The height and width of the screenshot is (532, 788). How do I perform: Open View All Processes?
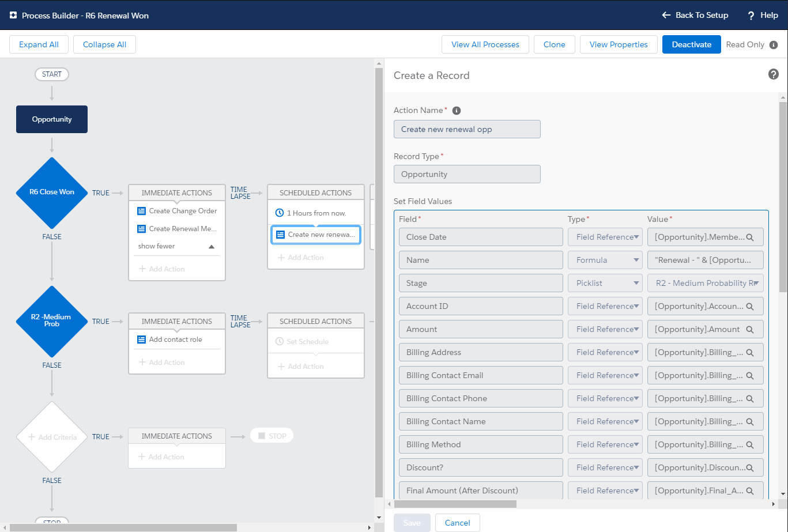point(485,44)
